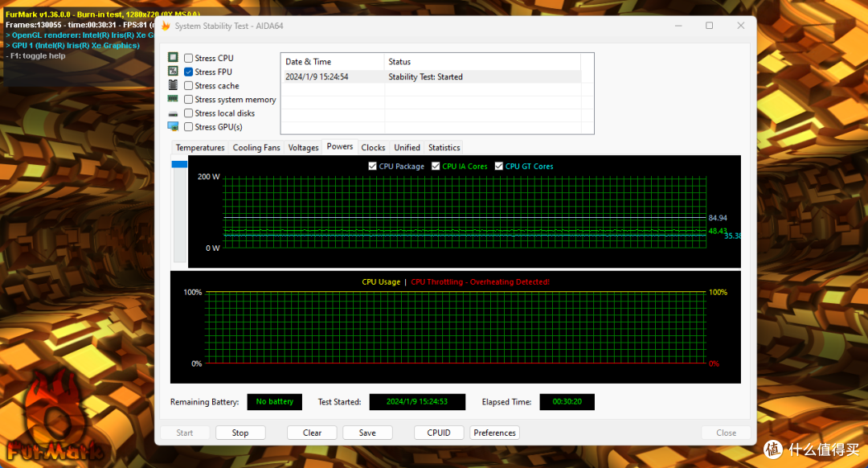Click the CPU Throttling overheating warning text

(x=480, y=282)
